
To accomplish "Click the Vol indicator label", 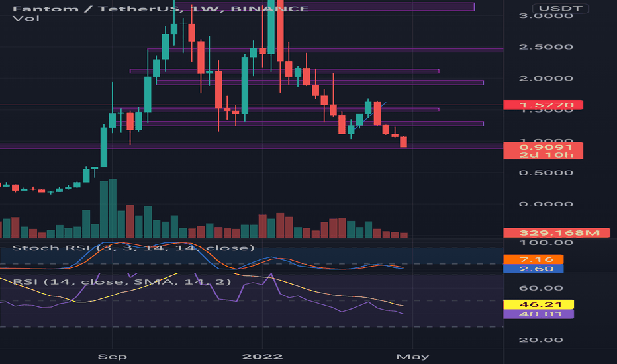I will tap(26, 18).
